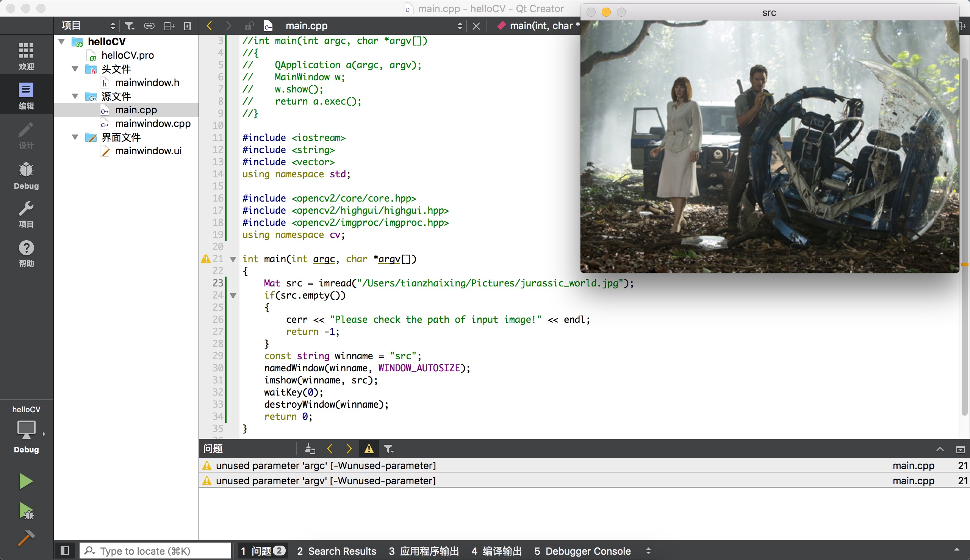The image size is (970, 560).
Task: Switch to the 2 Search Results tab
Action: tap(336, 551)
